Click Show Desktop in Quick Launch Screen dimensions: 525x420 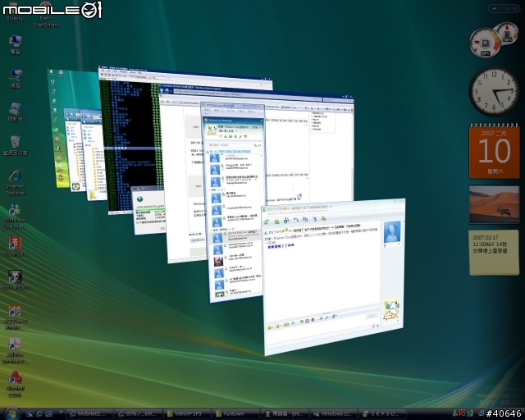[30, 414]
